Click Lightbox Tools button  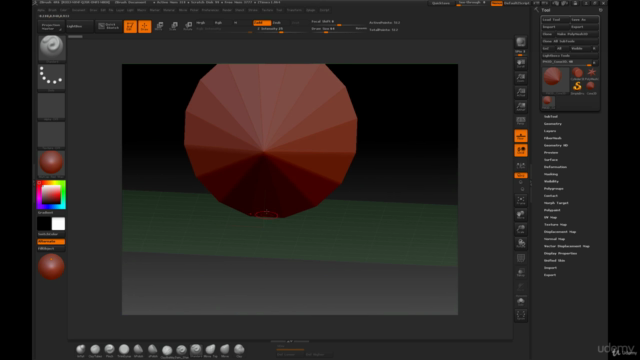pyautogui.click(x=570, y=56)
